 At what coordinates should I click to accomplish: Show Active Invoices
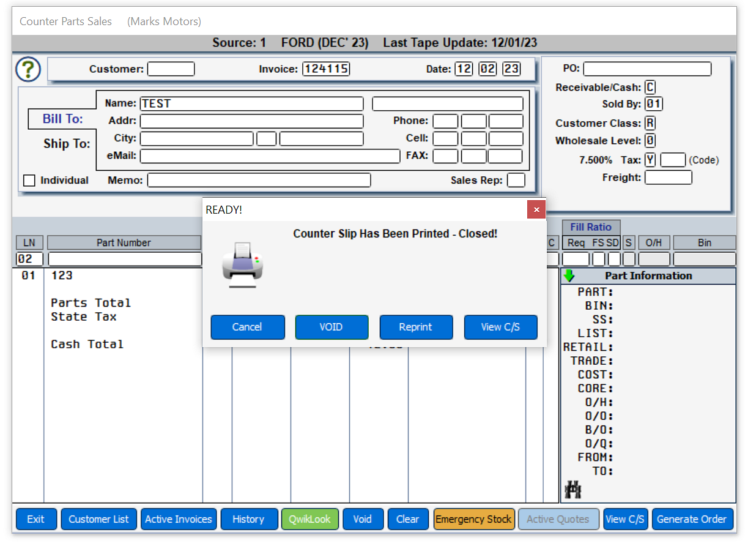179,518
